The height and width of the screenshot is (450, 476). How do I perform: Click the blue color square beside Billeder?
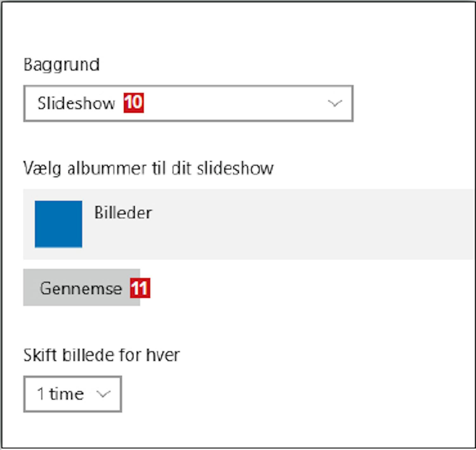coord(58,224)
